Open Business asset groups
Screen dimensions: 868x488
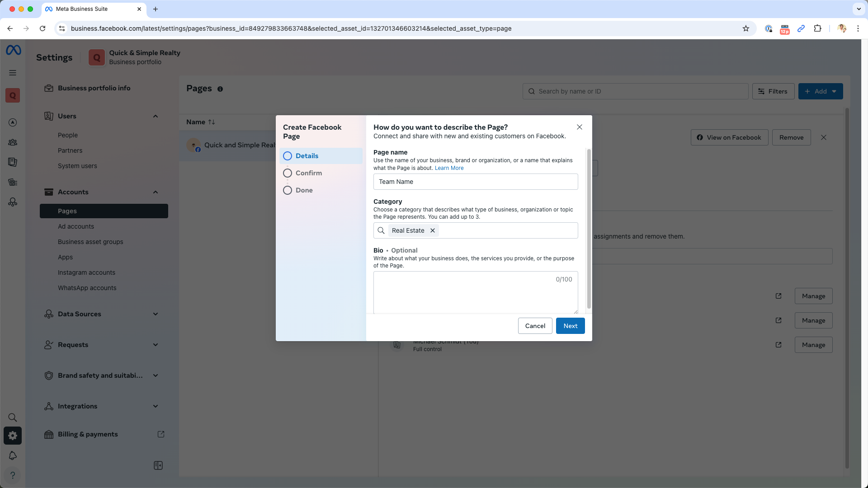90,242
